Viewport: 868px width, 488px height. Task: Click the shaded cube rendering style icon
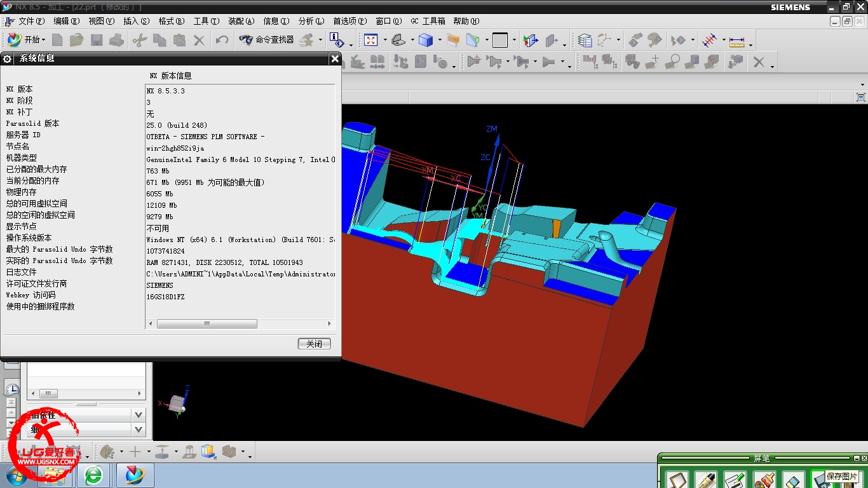426,40
